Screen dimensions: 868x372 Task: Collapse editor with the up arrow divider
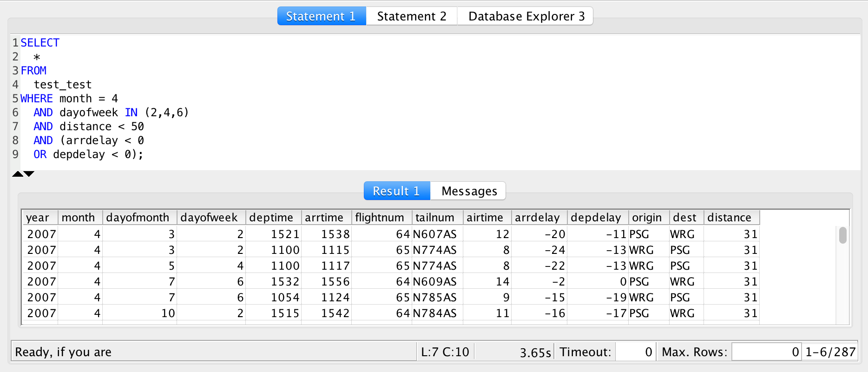[18, 174]
